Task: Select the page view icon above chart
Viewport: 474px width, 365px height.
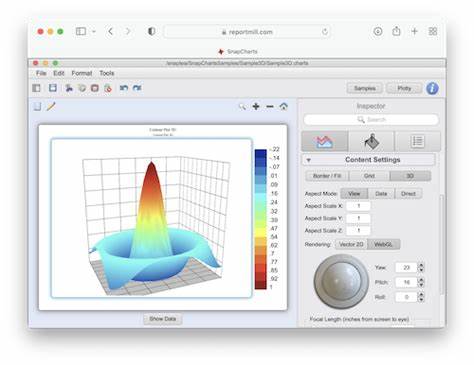Action: (38, 107)
